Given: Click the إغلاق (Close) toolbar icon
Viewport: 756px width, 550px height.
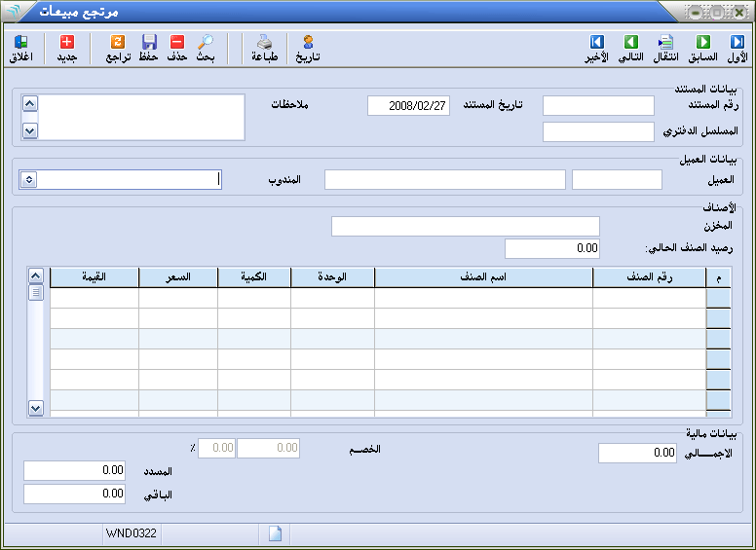Looking at the screenshot, I should click(20, 43).
